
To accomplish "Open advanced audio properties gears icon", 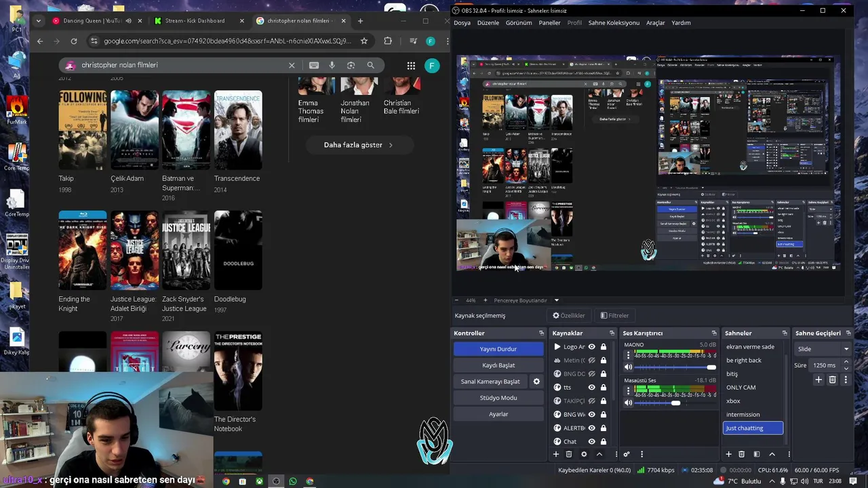I will 627,454.
